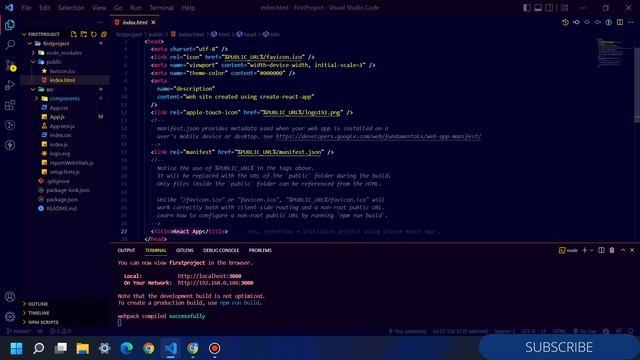Open the editor's More Actions ellipsis
The image size is (640, 360).
[631, 22]
